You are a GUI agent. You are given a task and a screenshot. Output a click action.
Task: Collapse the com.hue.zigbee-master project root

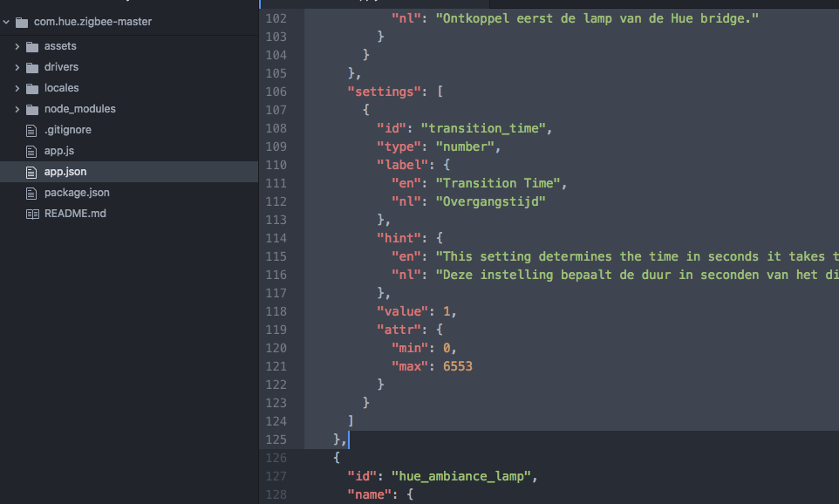coord(6,22)
